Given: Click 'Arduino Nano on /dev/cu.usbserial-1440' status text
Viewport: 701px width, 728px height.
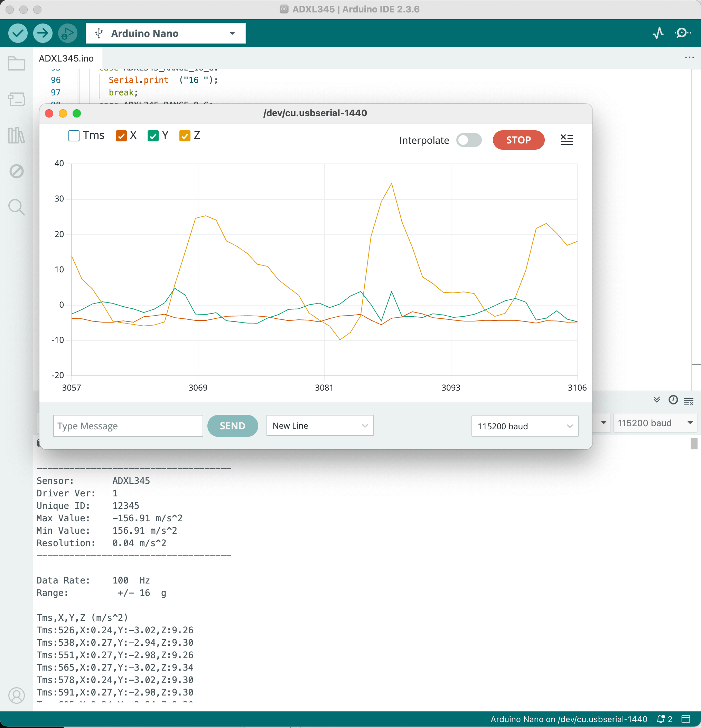Looking at the screenshot, I should pos(569,719).
